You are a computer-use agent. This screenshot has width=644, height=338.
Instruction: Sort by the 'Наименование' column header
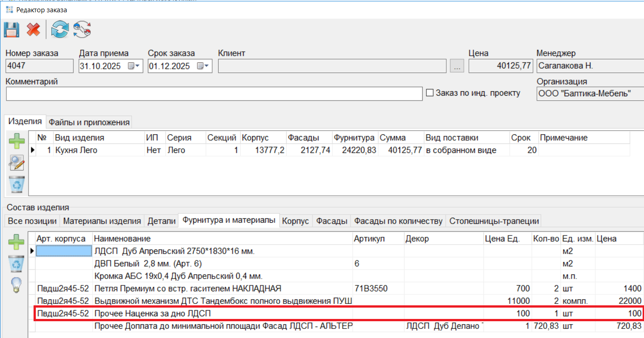(122, 239)
